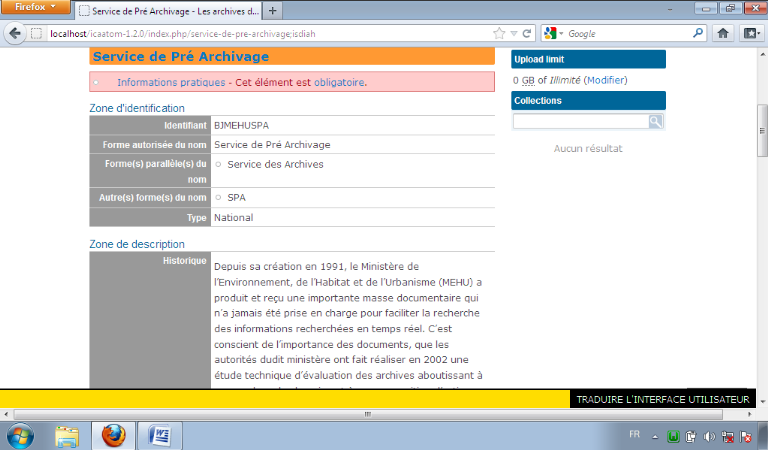Open Windows Explorer from the taskbar

[x=67, y=436]
